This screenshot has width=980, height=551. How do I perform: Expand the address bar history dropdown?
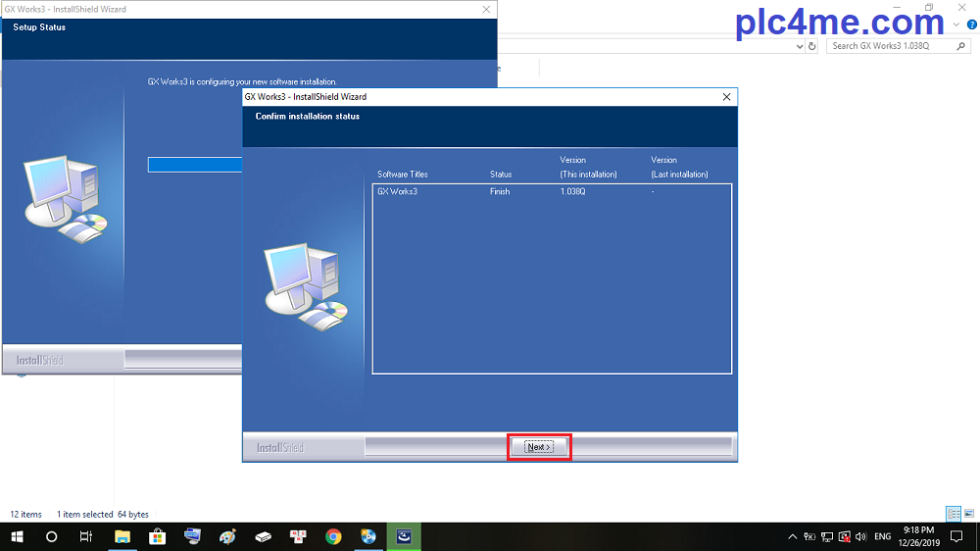coord(799,46)
